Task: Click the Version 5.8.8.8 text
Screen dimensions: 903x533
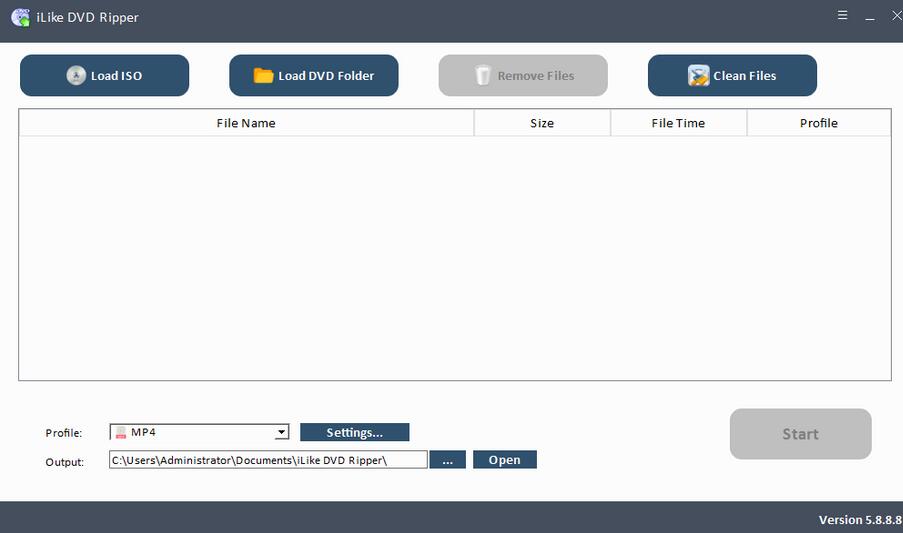Action: click(860, 520)
